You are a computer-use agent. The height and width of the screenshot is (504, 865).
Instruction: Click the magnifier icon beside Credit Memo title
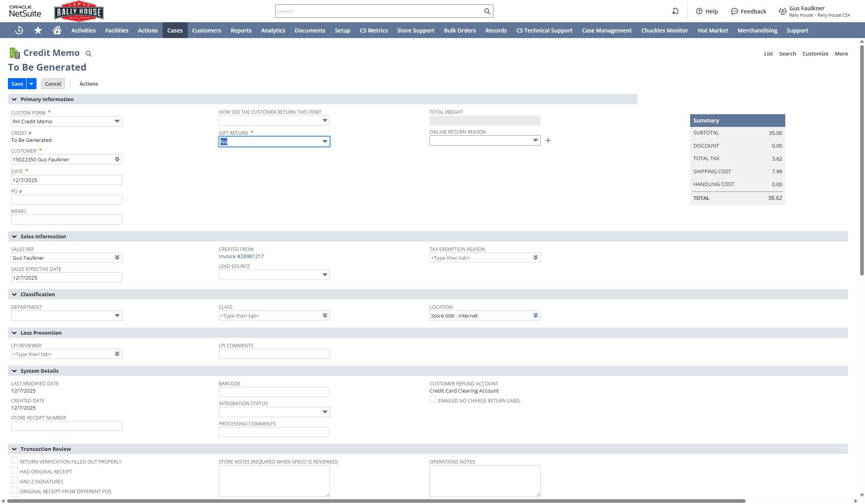(x=89, y=54)
